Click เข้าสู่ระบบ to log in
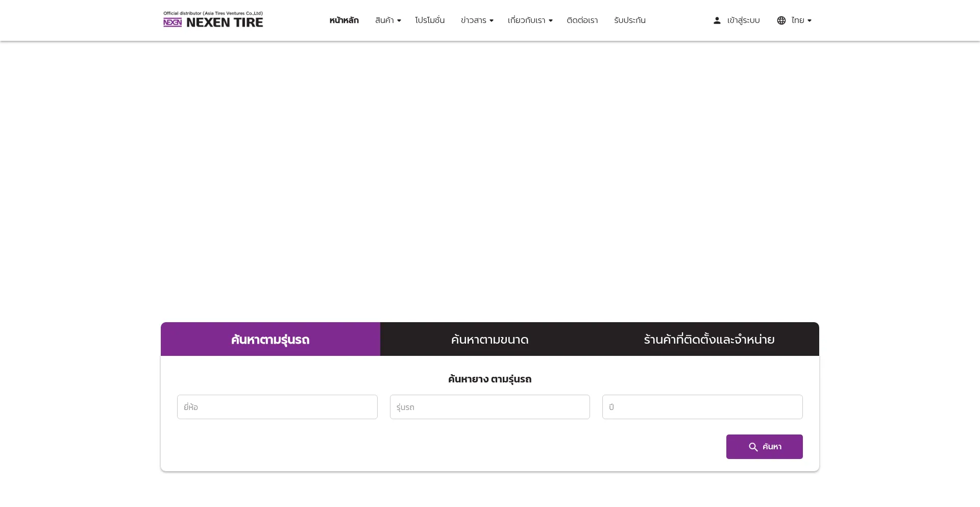980x507 pixels. pos(743,20)
